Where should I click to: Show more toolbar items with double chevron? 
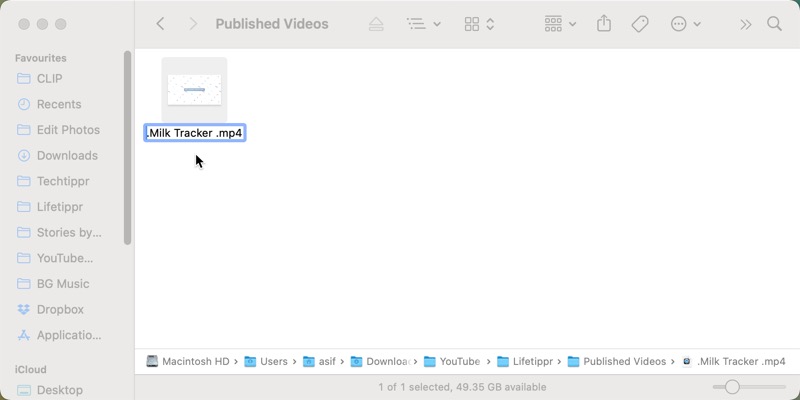[746, 24]
